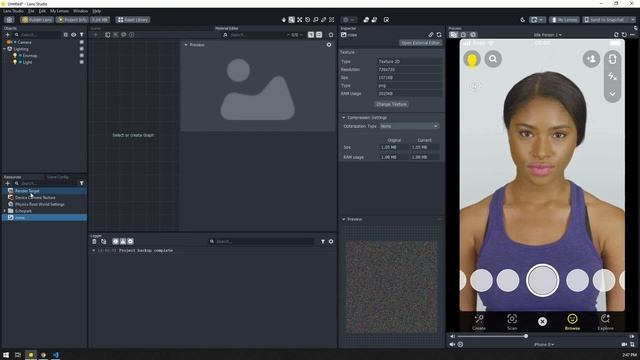Open Project Info
The height and width of the screenshot is (360, 640).
point(72,20)
